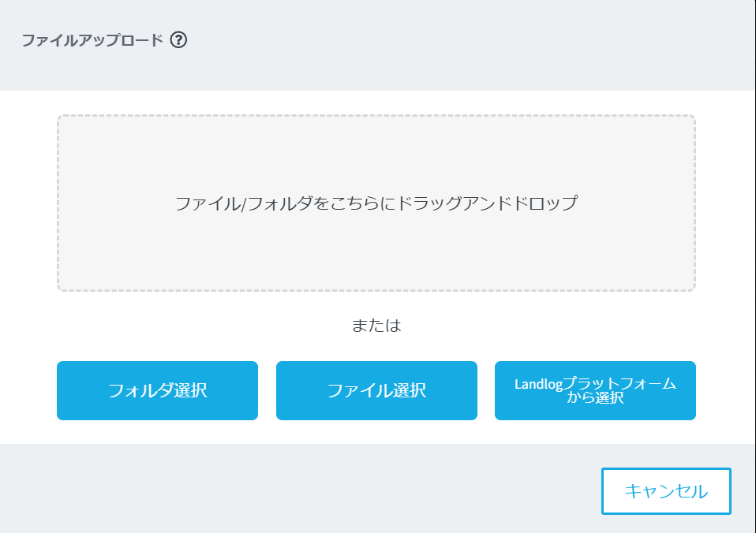Click the help question mark icon
The width and height of the screenshot is (756, 533).
tap(178, 40)
